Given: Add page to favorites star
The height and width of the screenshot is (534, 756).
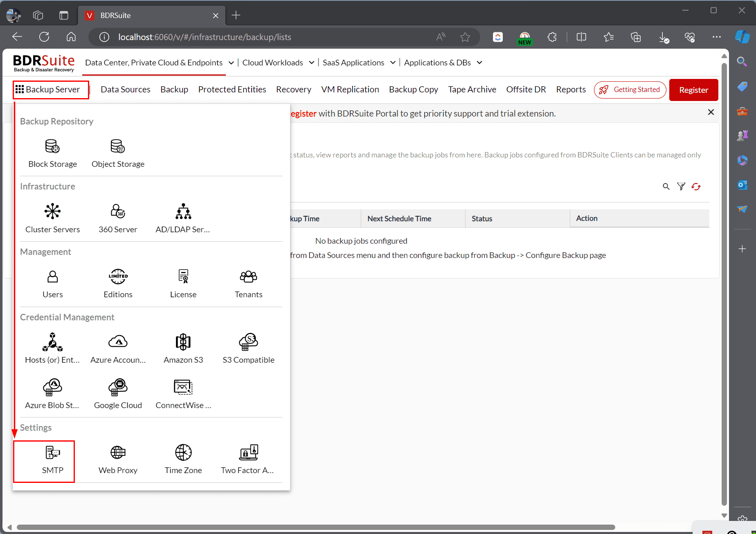Looking at the screenshot, I should coord(465,37).
